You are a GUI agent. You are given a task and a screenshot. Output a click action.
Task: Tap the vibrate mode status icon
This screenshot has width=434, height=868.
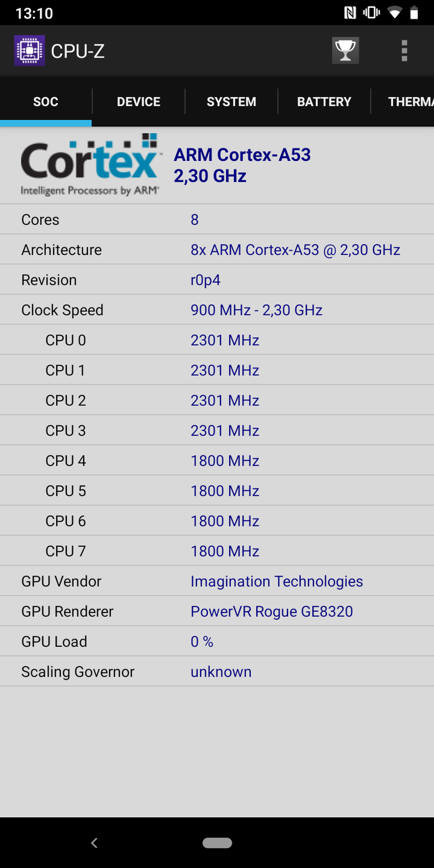coord(371,13)
